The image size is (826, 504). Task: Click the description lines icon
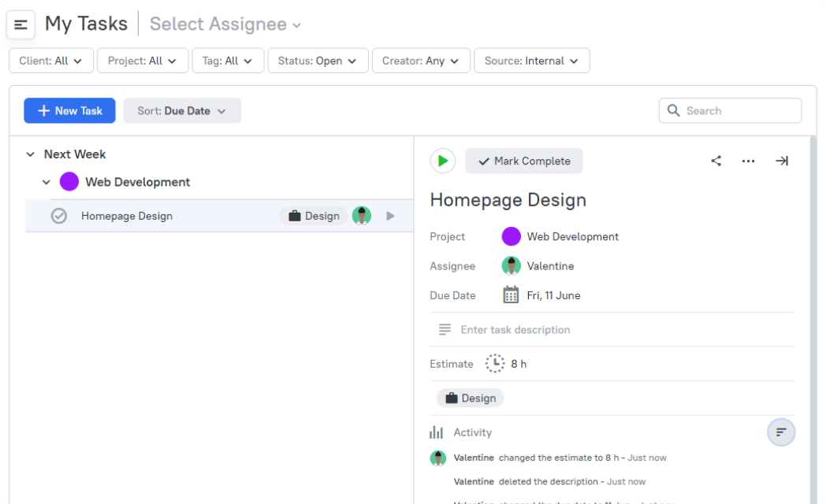(445, 329)
